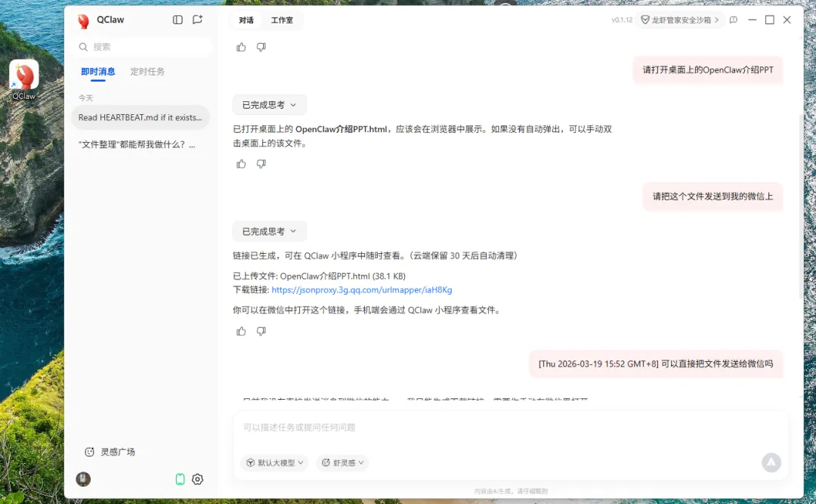Image resolution: width=816 pixels, height=504 pixels.
Task: Maximize the QClaw window
Action: click(770, 20)
